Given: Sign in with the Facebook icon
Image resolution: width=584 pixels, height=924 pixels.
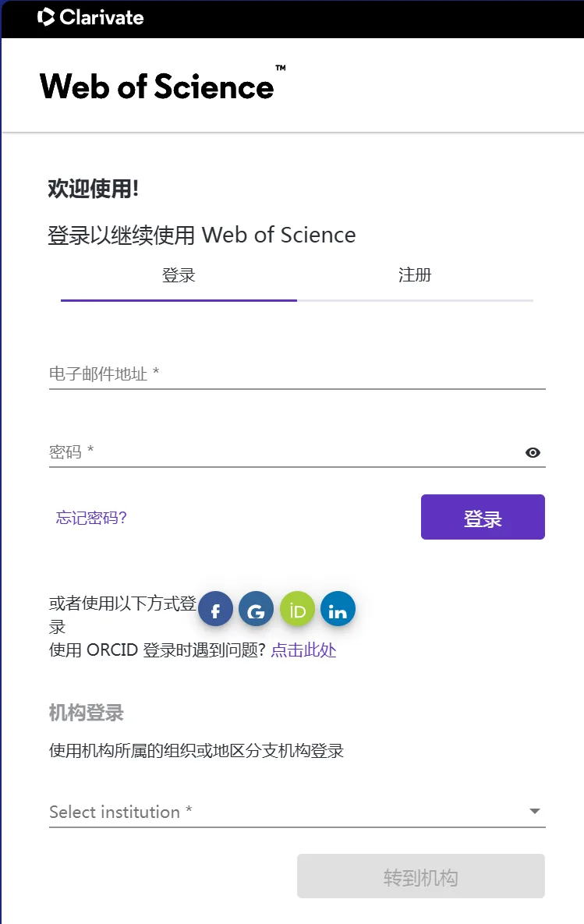Looking at the screenshot, I should 215,609.
